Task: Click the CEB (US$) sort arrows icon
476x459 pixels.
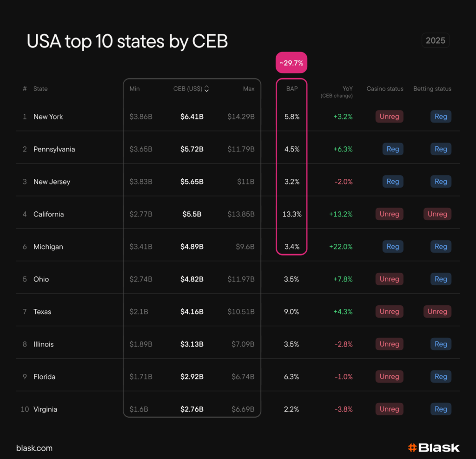Action: pos(206,89)
